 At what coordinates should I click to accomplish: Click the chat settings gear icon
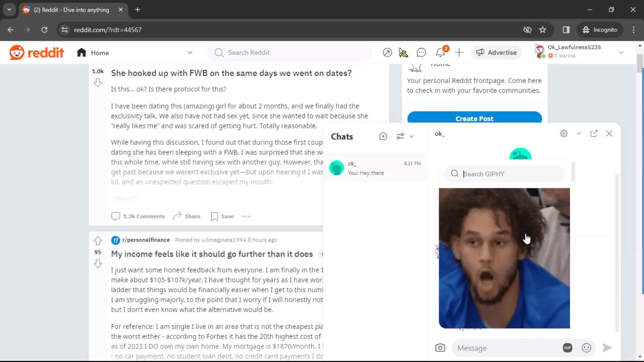click(564, 133)
